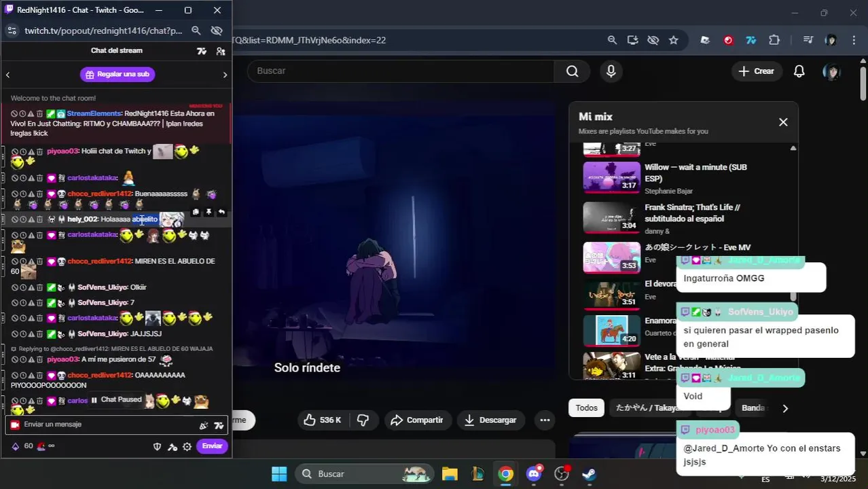Image resolution: width=868 pixels, height=489 pixels.
Task: Open Roblox-style extension icon
Action: pos(705,40)
